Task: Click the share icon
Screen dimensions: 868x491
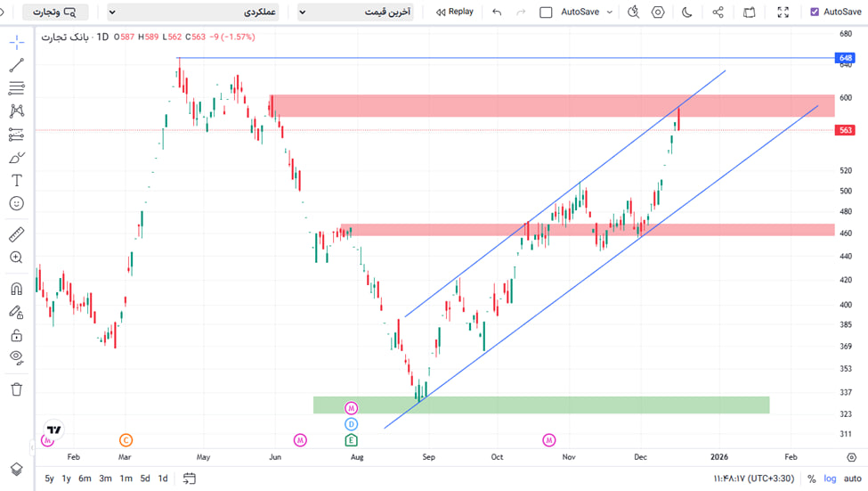Action: point(718,12)
